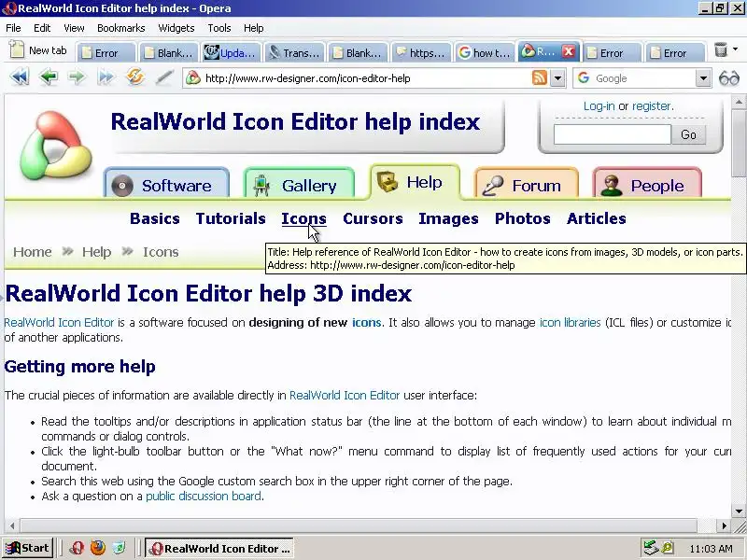Image resolution: width=747 pixels, height=560 pixels.
Task: Open the People site tab
Action: click(x=647, y=184)
